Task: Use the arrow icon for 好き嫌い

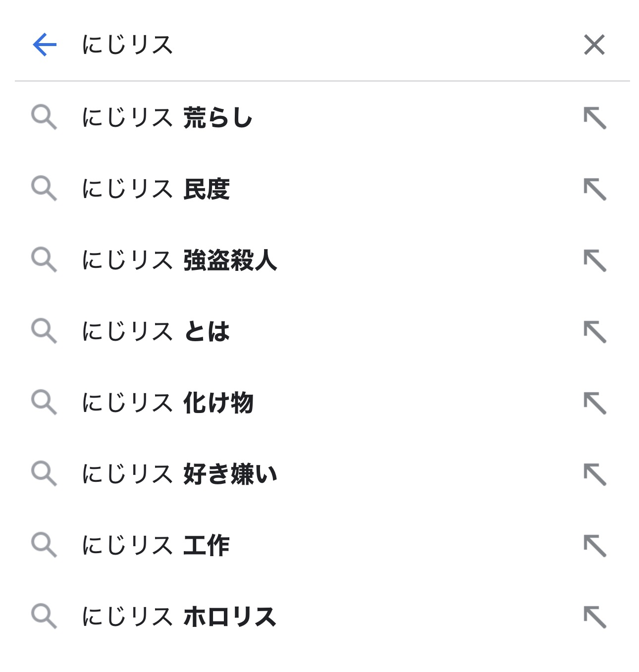Action: pos(594,474)
